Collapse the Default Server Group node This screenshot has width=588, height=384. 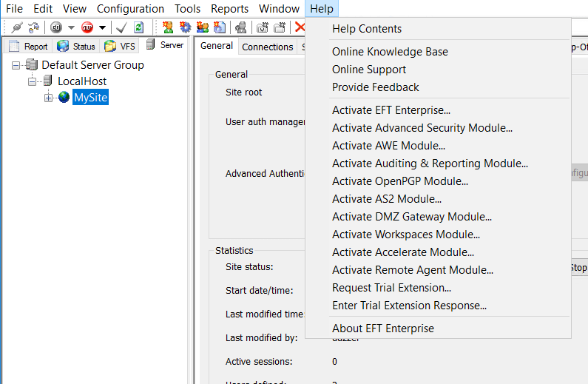pos(16,65)
